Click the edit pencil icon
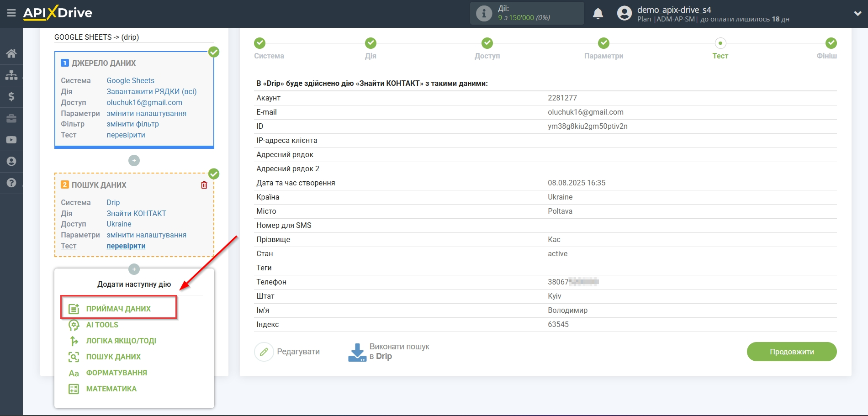Image resolution: width=868 pixels, height=416 pixels. (264, 352)
